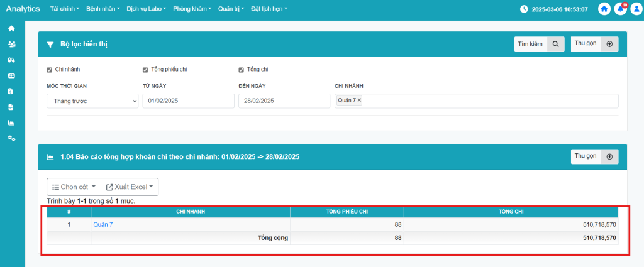The image size is (644, 267).
Task: Open notifications bell with 10 badge
Action: point(620,9)
